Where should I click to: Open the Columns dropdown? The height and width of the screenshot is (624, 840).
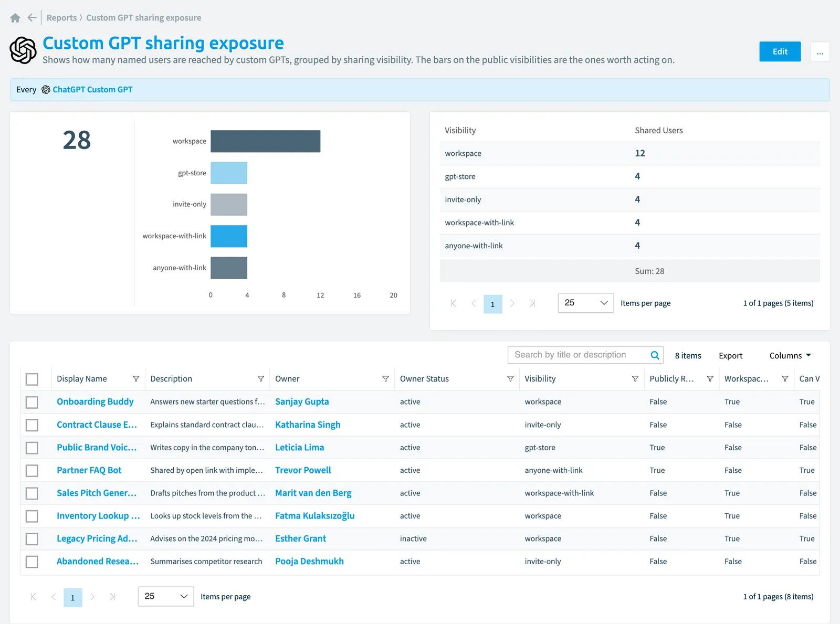pyautogui.click(x=790, y=356)
